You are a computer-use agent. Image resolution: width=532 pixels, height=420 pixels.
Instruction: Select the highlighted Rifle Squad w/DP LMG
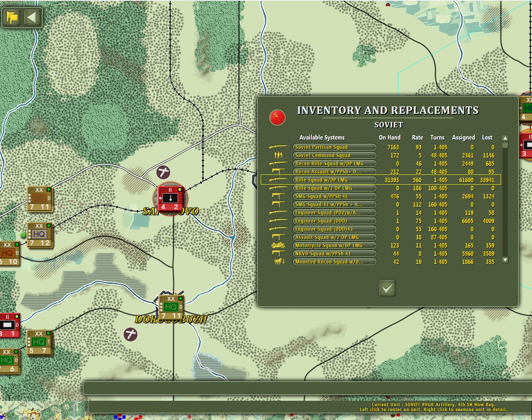pos(334,180)
